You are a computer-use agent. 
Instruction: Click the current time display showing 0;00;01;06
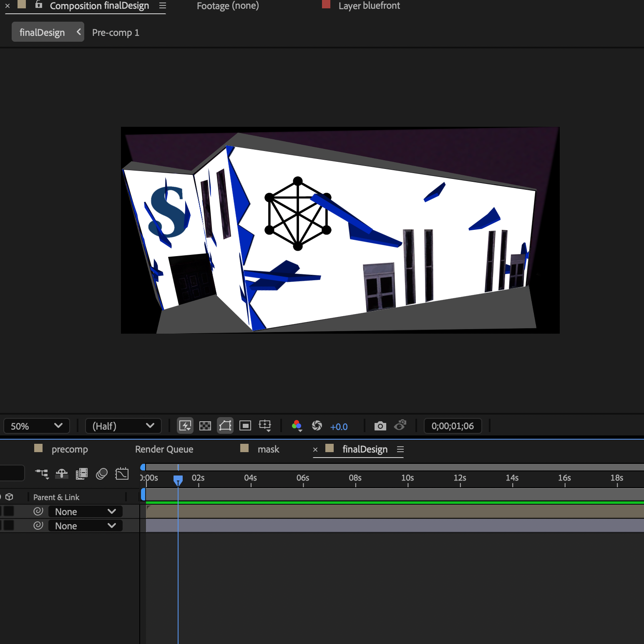click(x=453, y=425)
